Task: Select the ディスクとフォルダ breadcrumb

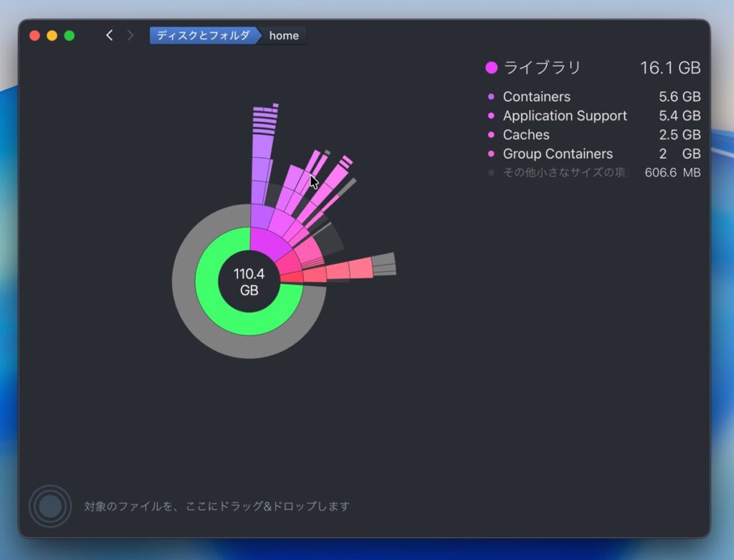Action: pyautogui.click(x=203, y=35)
